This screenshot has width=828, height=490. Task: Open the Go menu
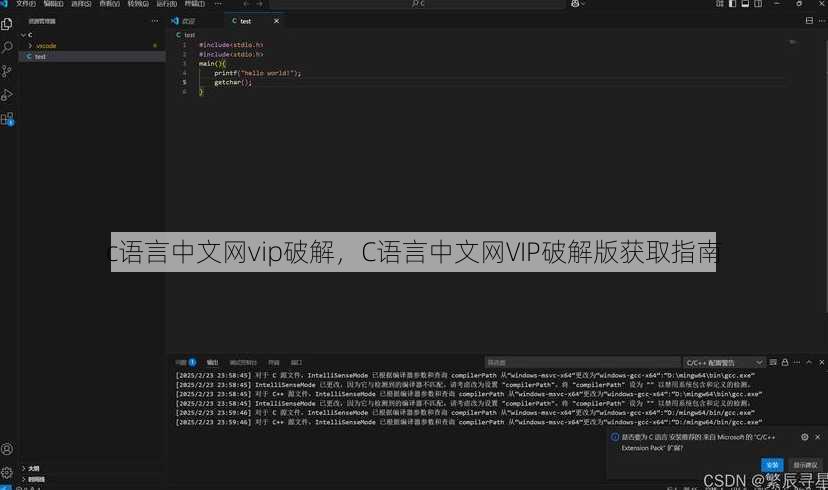pyautogui.click(x=138, y=4)
